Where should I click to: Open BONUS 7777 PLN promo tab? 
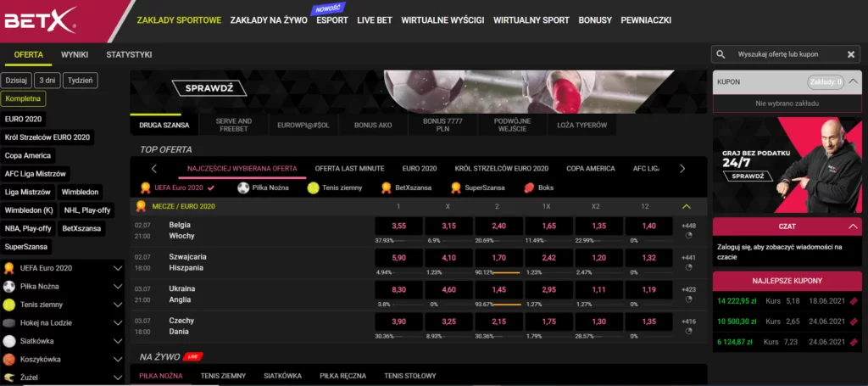442,126
